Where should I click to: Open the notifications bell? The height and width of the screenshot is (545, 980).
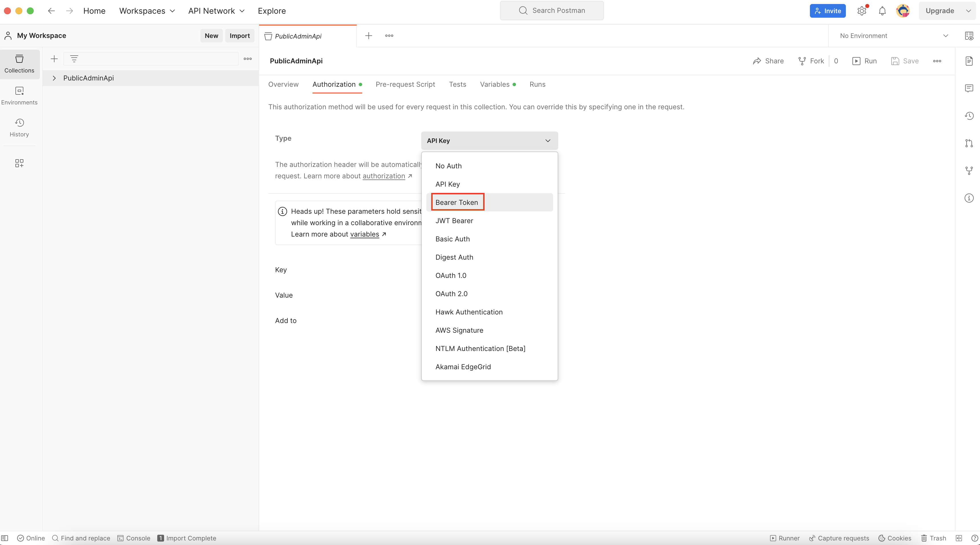(x=882, y=11)
